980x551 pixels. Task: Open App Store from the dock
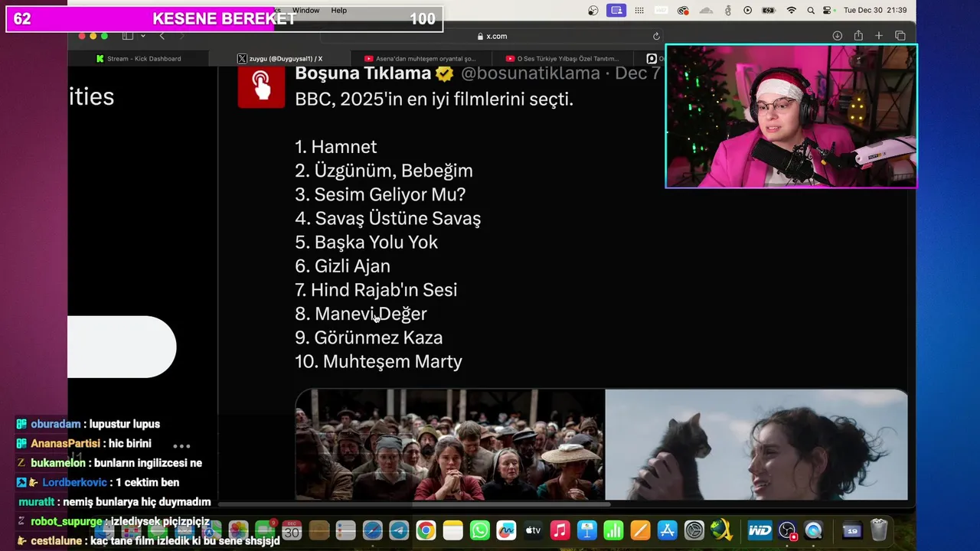667,530
